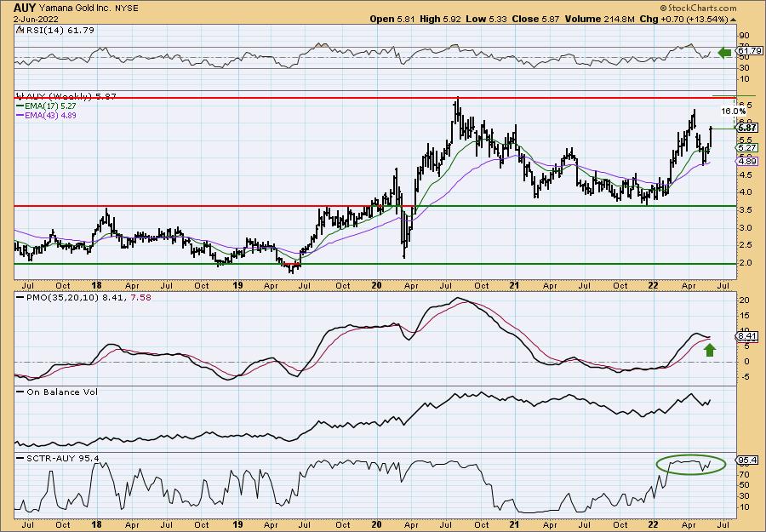
Task: Click the 95.4 value tag on the SCTR axis
Action: [747, 460]
